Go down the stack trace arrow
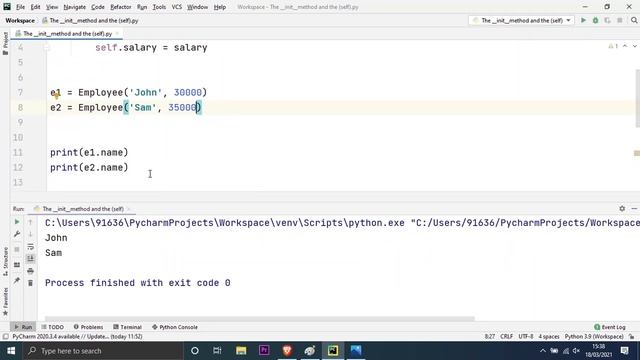Viewport: 640px width, 360px height. click(x=30, y=234)
